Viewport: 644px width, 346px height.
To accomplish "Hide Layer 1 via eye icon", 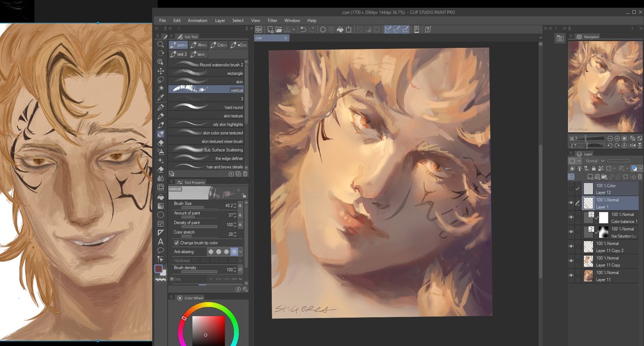I will coord(571,203).
